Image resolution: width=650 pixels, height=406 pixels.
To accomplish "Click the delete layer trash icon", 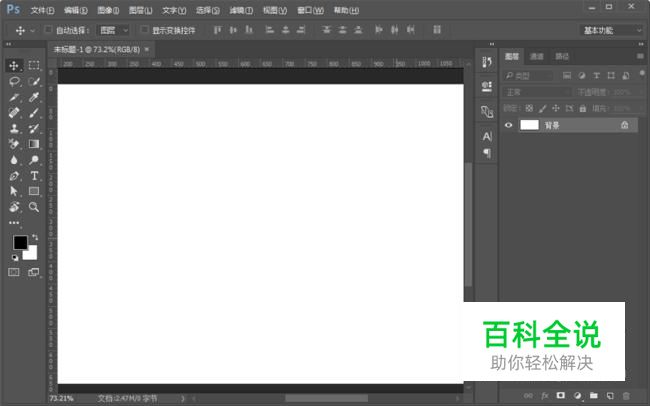I will coord(626,396).
